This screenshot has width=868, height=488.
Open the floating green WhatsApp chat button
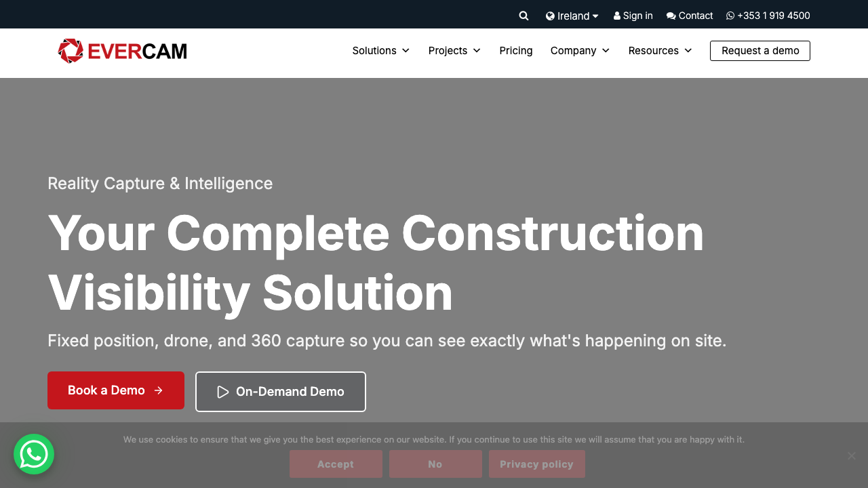click(34, 454)
